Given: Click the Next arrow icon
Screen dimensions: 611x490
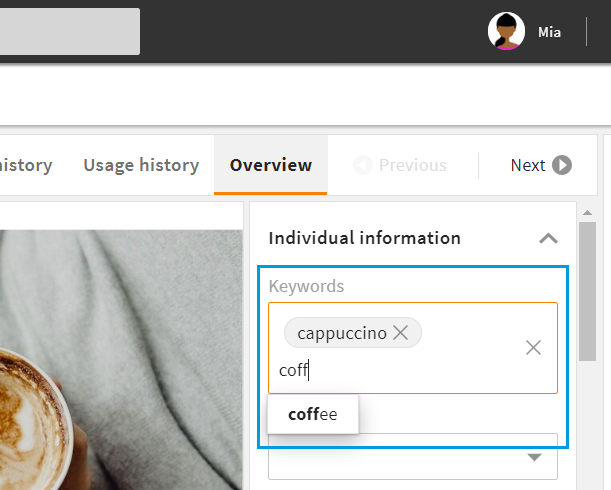Looking at the screenshot, I should coord(562,165).
